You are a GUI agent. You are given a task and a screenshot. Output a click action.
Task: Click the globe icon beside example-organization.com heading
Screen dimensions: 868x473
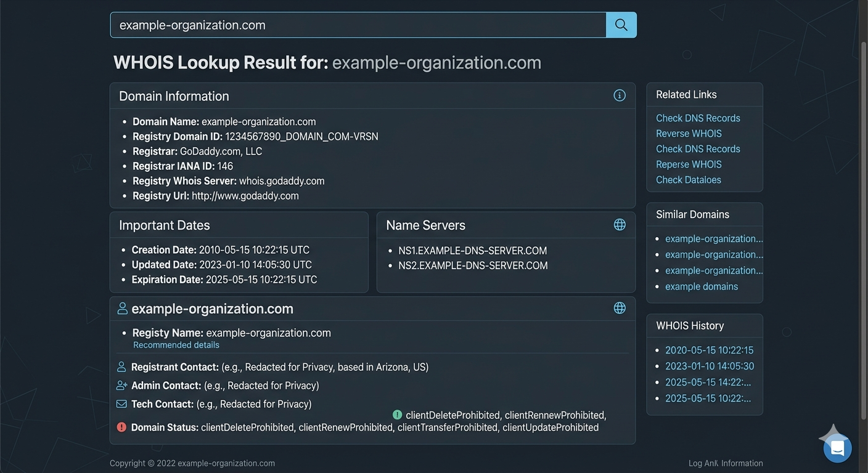(620, 308)
